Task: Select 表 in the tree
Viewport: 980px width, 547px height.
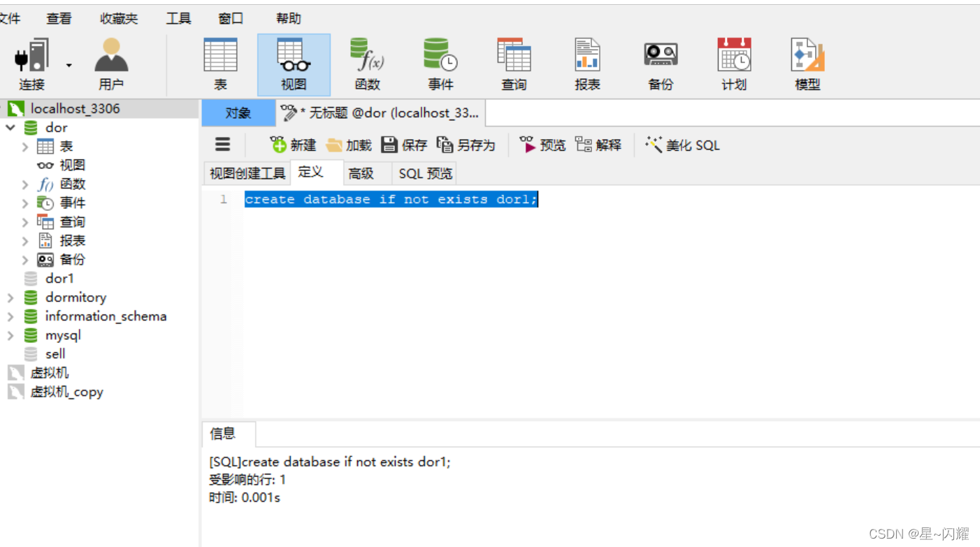Action: (x=66, y=146)
